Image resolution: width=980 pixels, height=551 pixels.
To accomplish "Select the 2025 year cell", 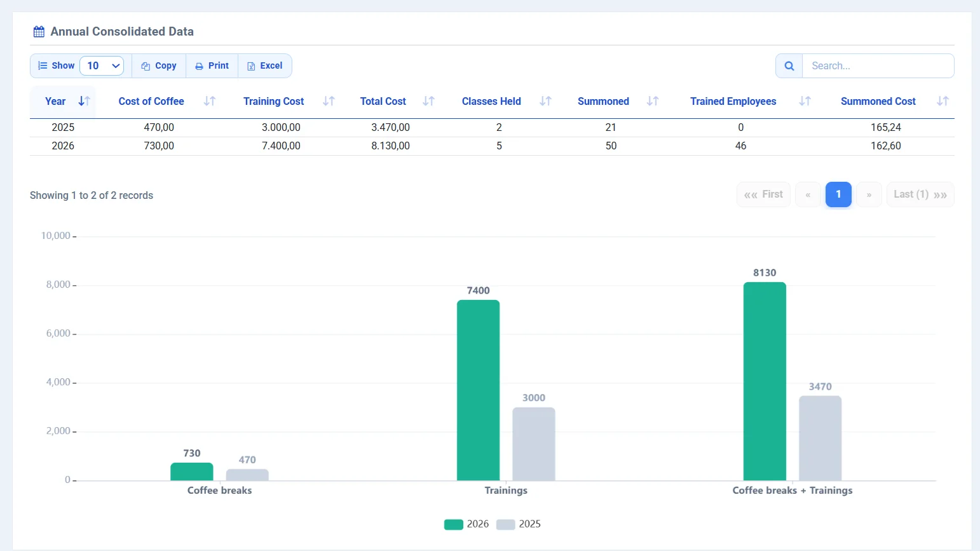I will tap(63, 127).
